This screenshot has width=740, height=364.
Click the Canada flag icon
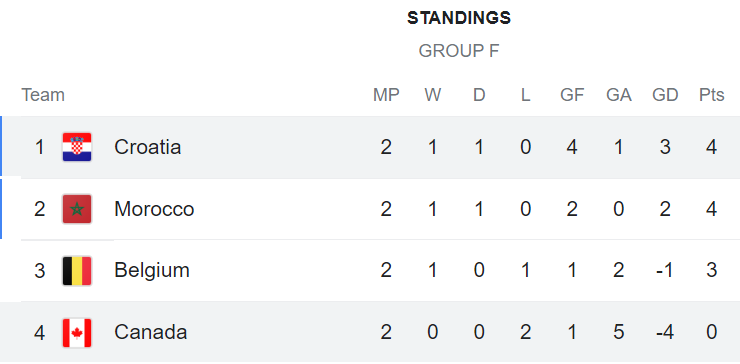pos(77,333)
